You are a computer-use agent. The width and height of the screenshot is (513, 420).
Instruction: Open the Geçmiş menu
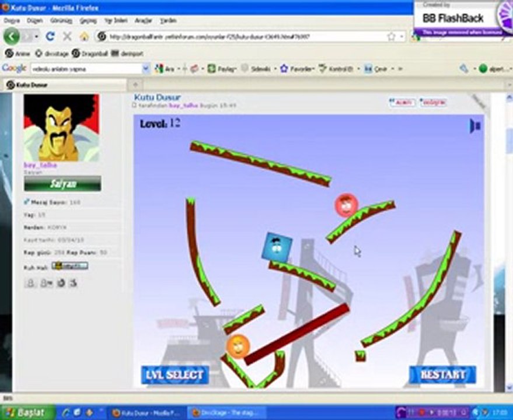pyautogui.click(x=88, y=20)
